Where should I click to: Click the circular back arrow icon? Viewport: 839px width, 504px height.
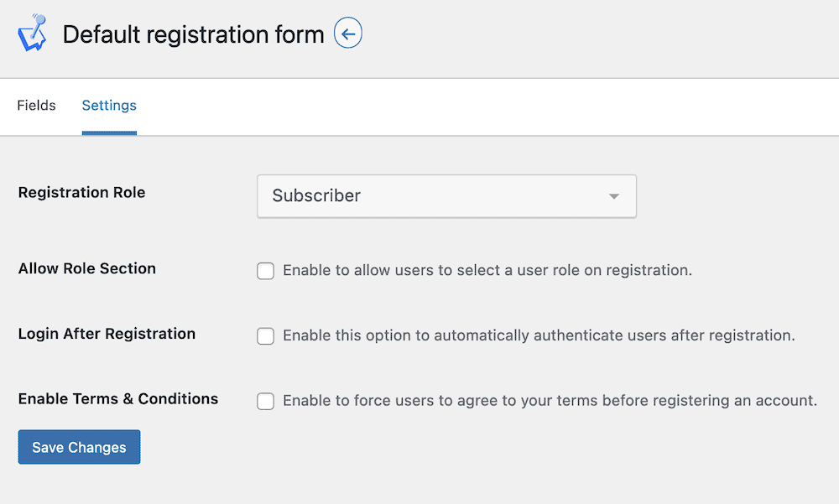348,34
